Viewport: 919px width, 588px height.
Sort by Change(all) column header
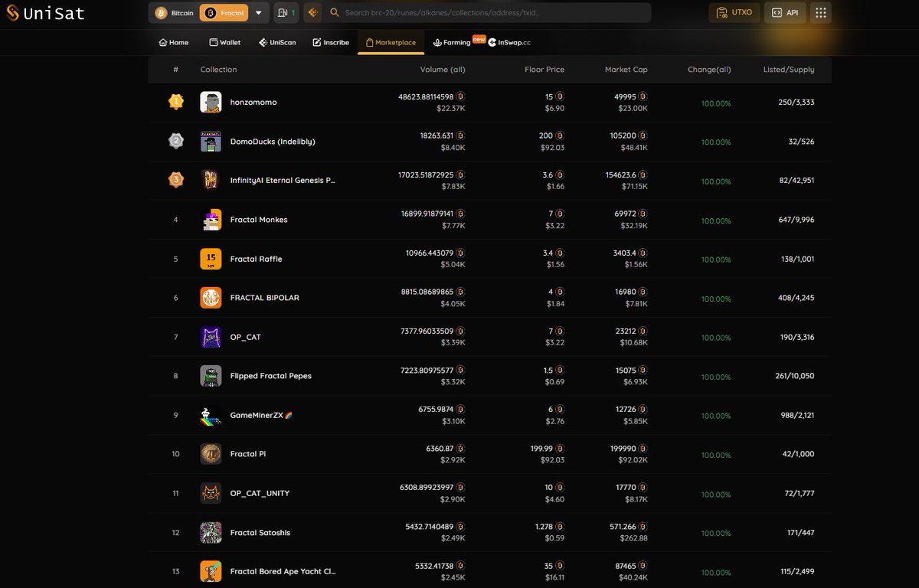point(709,70)
